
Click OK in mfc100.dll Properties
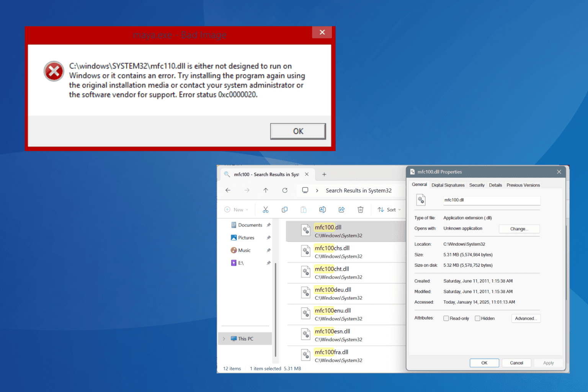point(484,363)
